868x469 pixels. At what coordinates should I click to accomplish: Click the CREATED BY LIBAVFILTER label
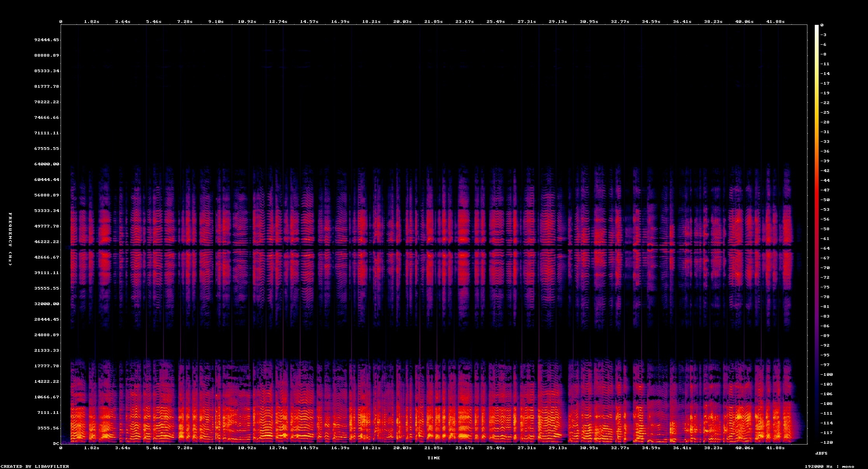click(x=34, y=467)
